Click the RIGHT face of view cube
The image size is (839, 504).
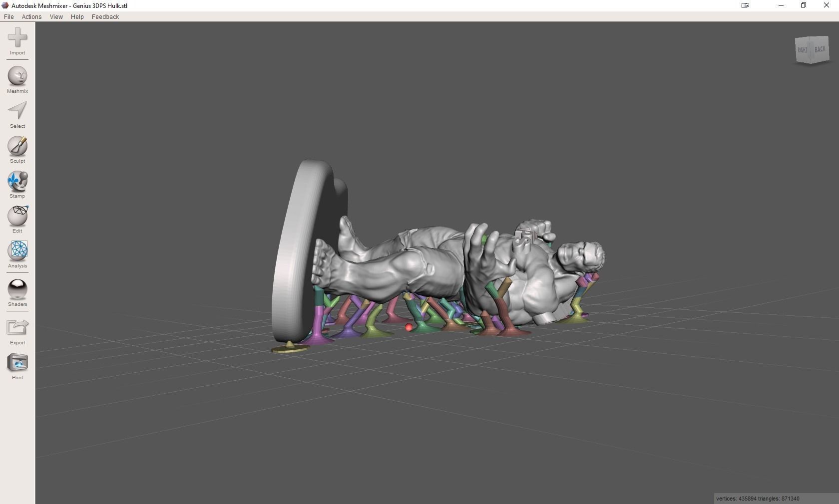[x=803, y=51]
